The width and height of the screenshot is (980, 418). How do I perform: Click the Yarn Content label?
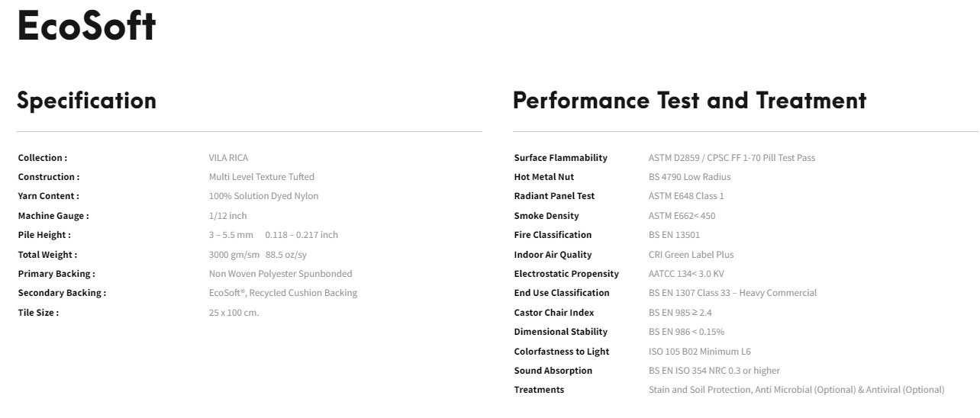[x=48, y=196]
